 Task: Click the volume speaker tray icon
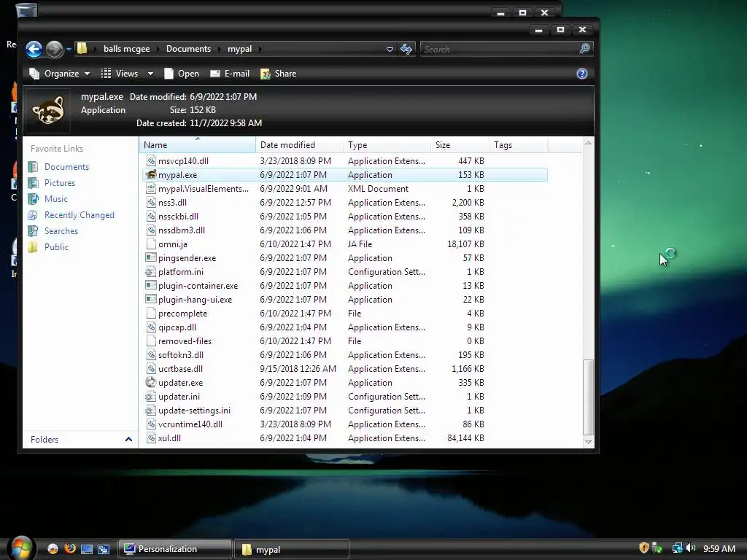click(691, 548)
